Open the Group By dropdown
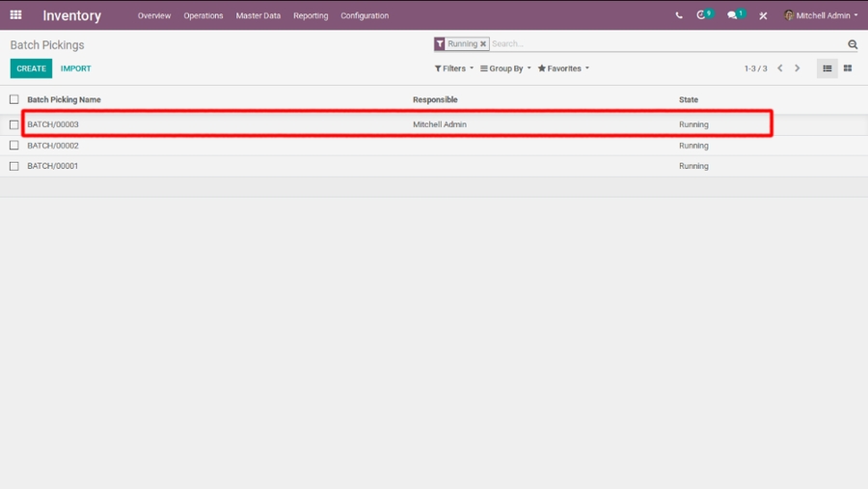 click(x=505, y=68)
